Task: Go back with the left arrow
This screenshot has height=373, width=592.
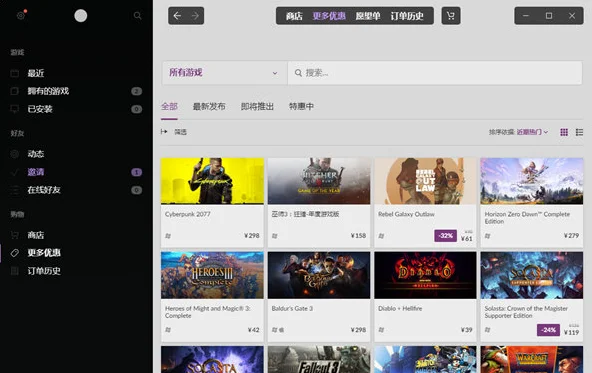Action: (x=177, y=16)
